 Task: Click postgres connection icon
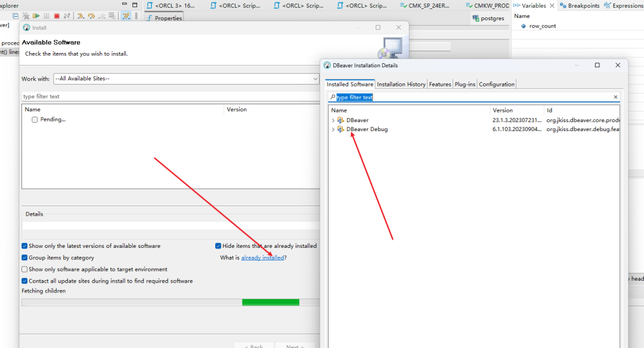coord(476,18)
